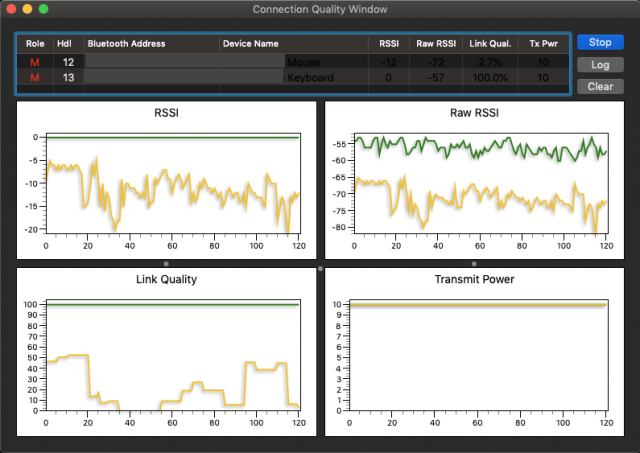The image size is (640, 453).
Task: Click the center splitter handle between charts
Action: pyautogui.click(x=320, y=269)
